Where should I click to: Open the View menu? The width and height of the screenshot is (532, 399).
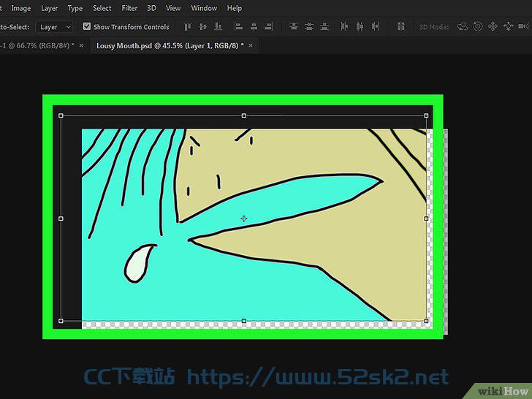[173, 8]
